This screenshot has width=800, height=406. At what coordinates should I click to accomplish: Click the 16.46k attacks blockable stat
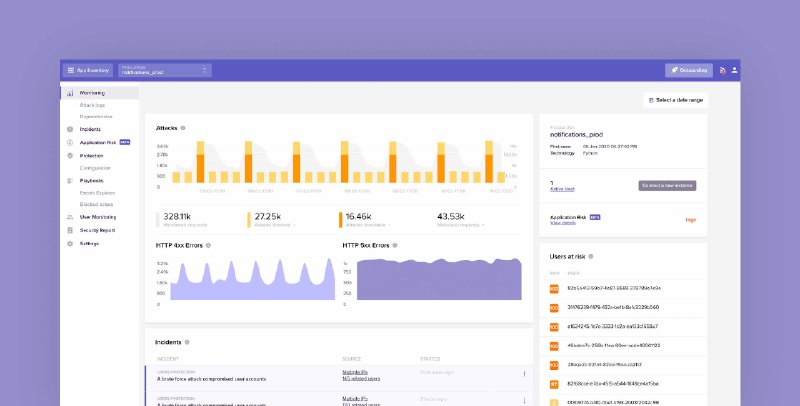click(365, 220)
